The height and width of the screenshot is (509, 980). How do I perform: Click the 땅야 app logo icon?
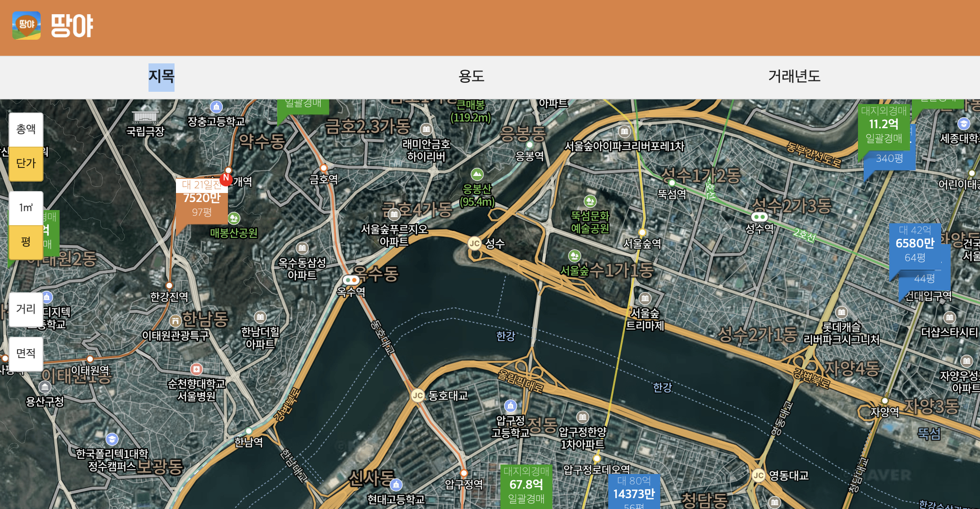pyautogui.click(x=26, y=26)
